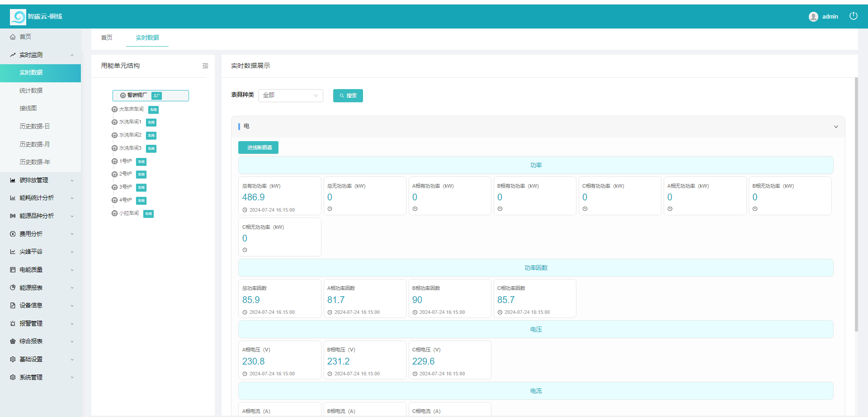Click the power/logout icon at top right
The width and height of the screenshot is (868, 417).
point(854,15)
